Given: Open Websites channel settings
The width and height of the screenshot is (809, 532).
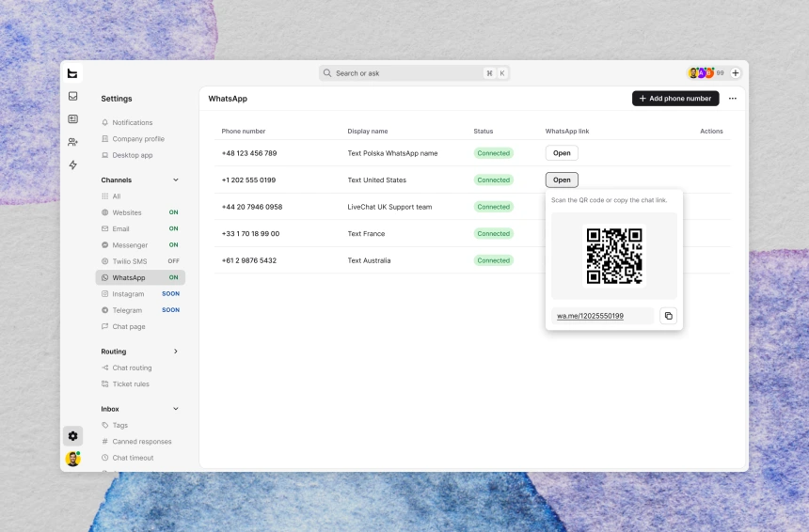Looking at the screenshot, I should pos(140,212).
